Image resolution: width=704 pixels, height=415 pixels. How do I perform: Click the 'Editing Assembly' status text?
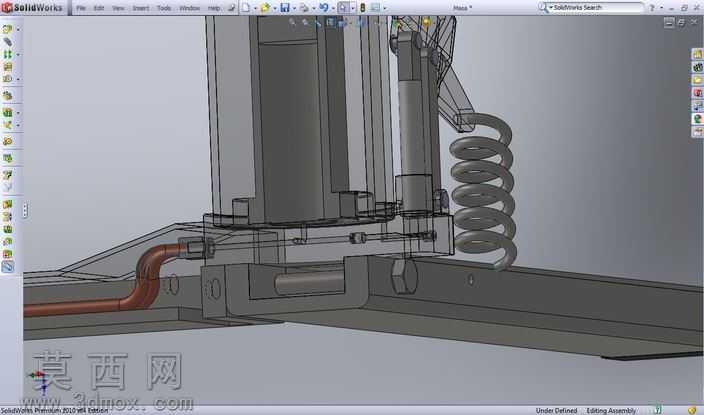pos(611,411)
